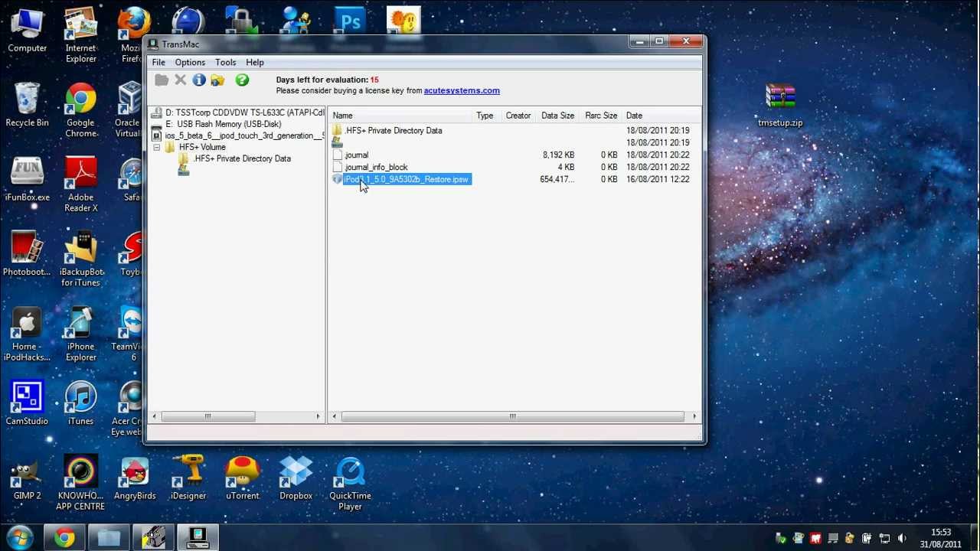Open the Options menu
This screenshot has height=551, width=980.
pyautogui.click(x=190, y=62)
